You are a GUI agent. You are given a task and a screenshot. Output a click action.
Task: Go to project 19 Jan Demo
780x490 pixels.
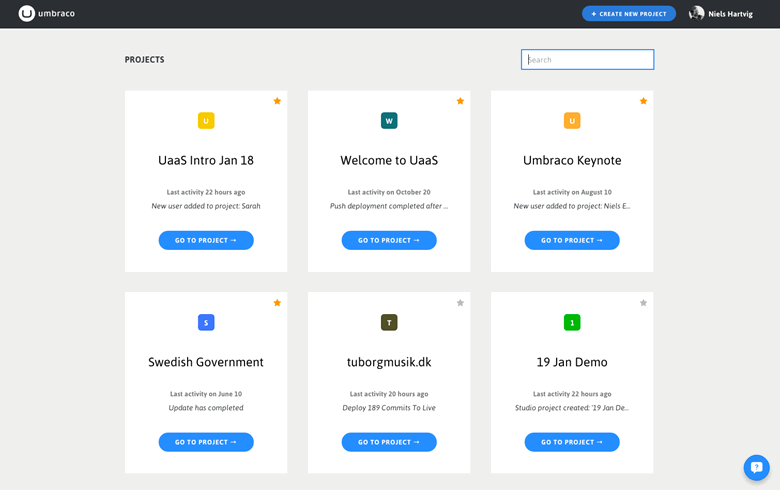(572, 442)
